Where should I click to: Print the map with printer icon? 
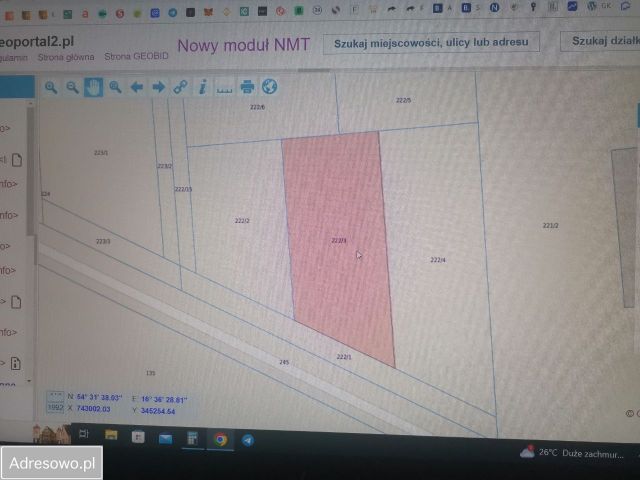(247, 87)
